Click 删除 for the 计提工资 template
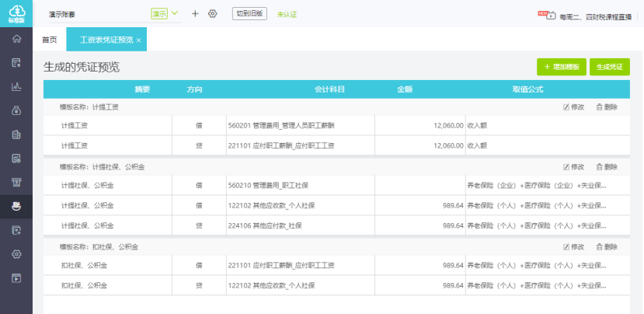 coord(607,106)
